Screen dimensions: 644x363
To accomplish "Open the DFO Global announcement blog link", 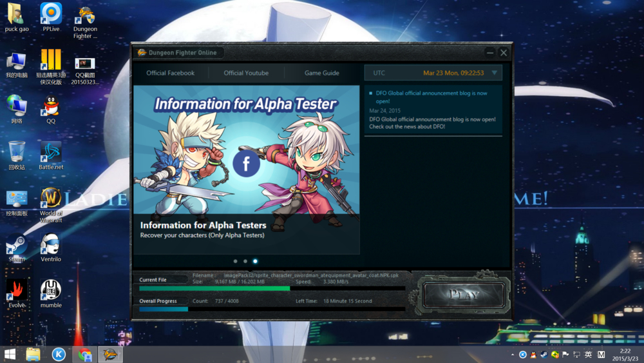I will (431, 97).
